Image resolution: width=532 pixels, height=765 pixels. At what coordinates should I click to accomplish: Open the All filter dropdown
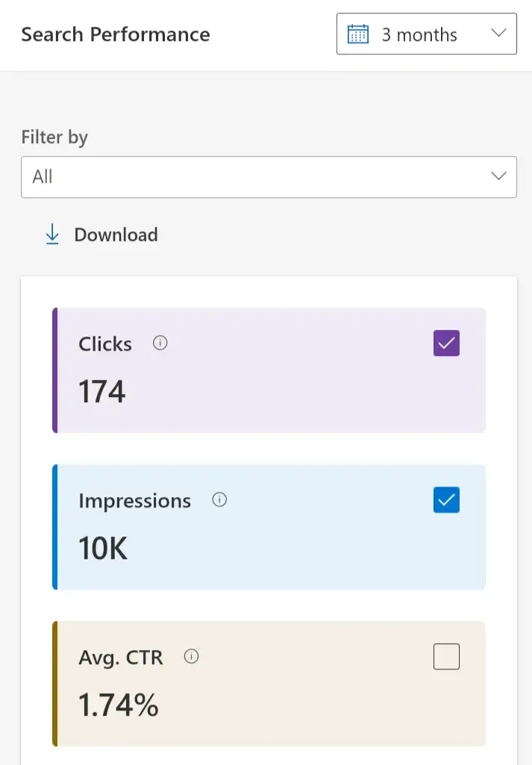pos(269,177)
